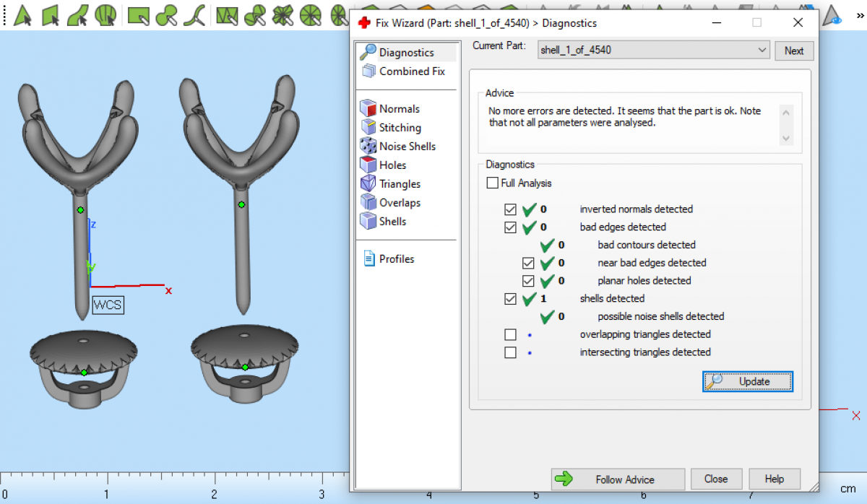The image size is (867, 504).
Task: Enable the Full Analysis checkbox
Action: pyautogui.click(x=493, y=183)
